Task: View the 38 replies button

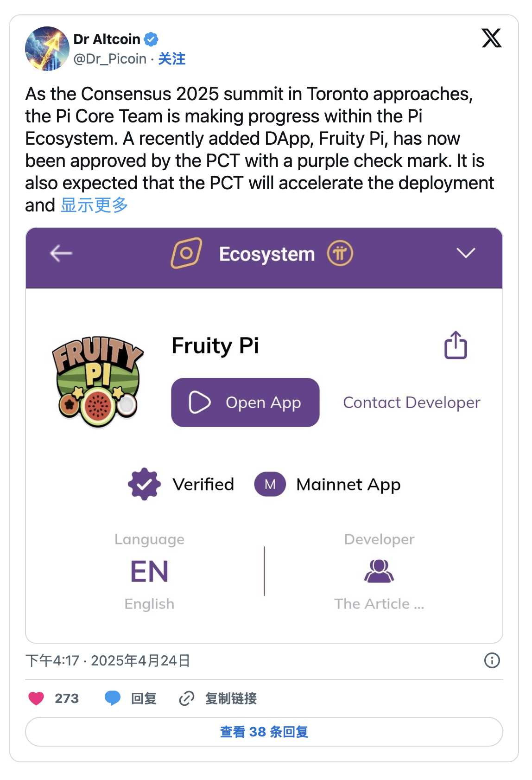Action: point(264,732)
